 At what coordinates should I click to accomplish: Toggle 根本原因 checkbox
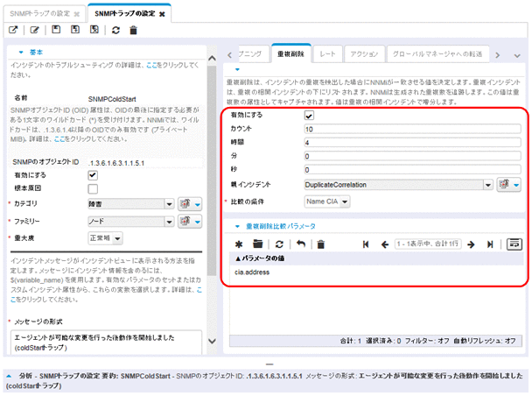point(93,188)
